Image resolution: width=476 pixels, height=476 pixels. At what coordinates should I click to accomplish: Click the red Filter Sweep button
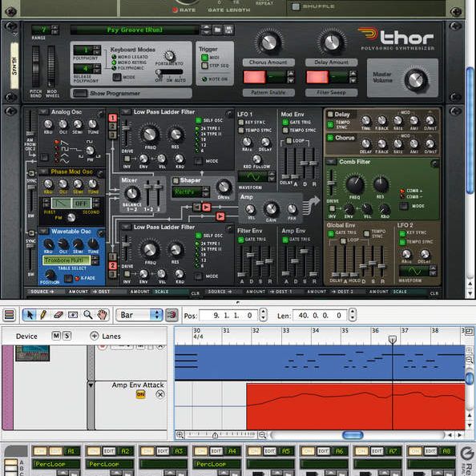pos(317,77)
